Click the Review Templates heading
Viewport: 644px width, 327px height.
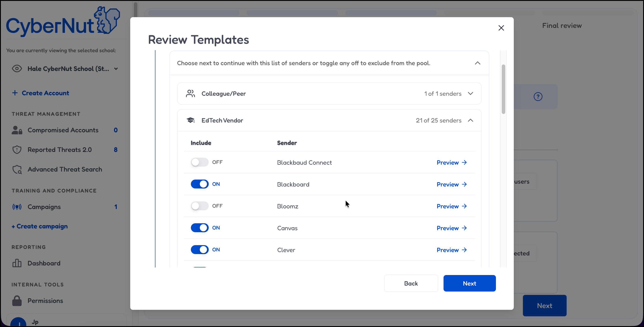pos(198,39)
